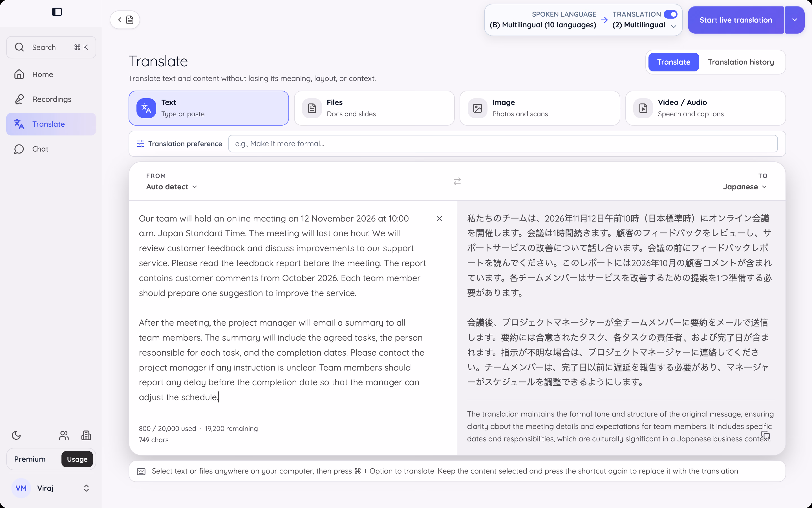Start live translation
Screen dimensions: 812x508
pos(736,20)
